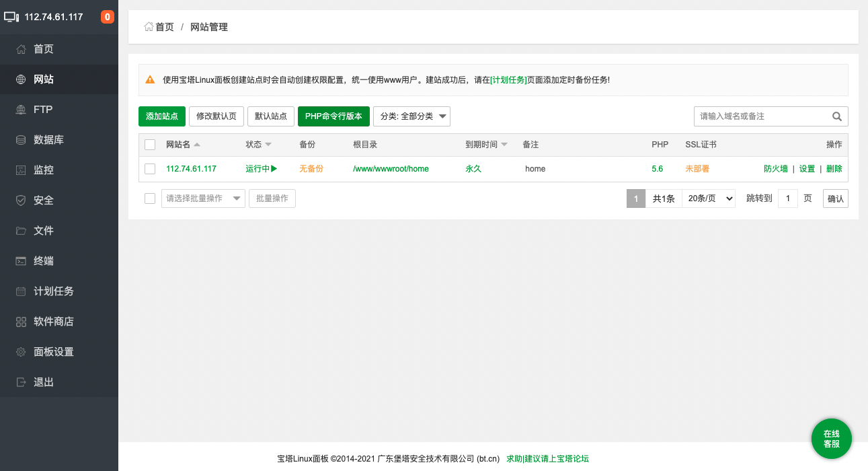This screenshot has height=471, width=868.
Task: Click the 共1条 total count text
Action: (664, 199)
